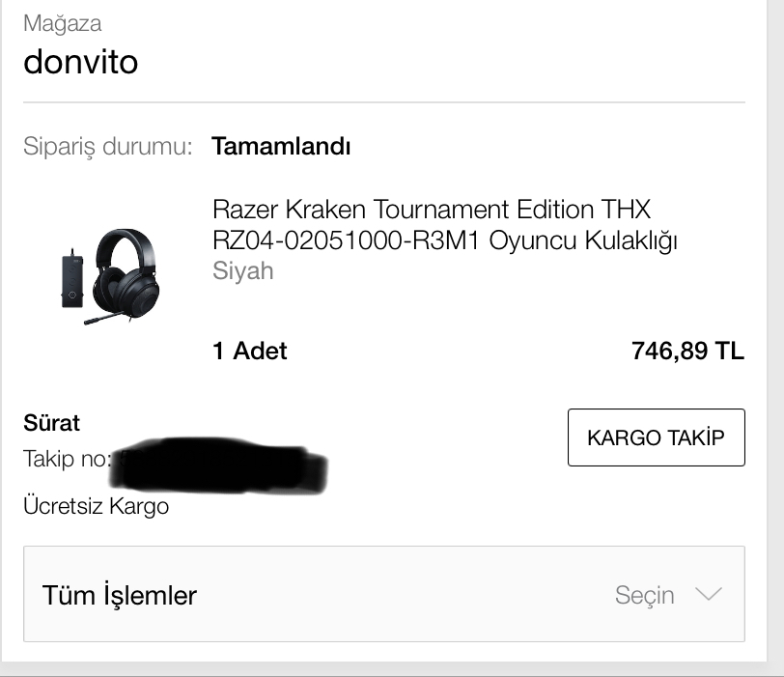This screenshot has width=784, height=677.
Task: Click the blacked-out tracking number
Action: pyautogui.click(x=218, y=465)
